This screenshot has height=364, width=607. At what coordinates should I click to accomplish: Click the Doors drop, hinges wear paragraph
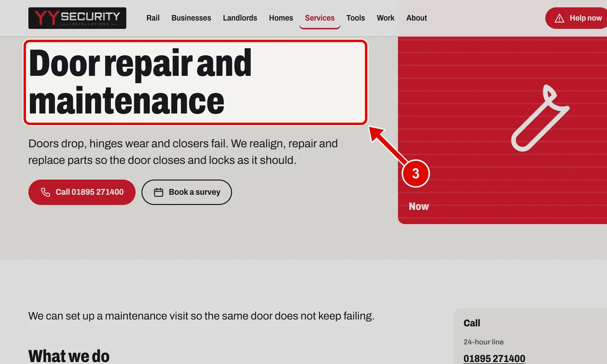[x=183, y=152]
